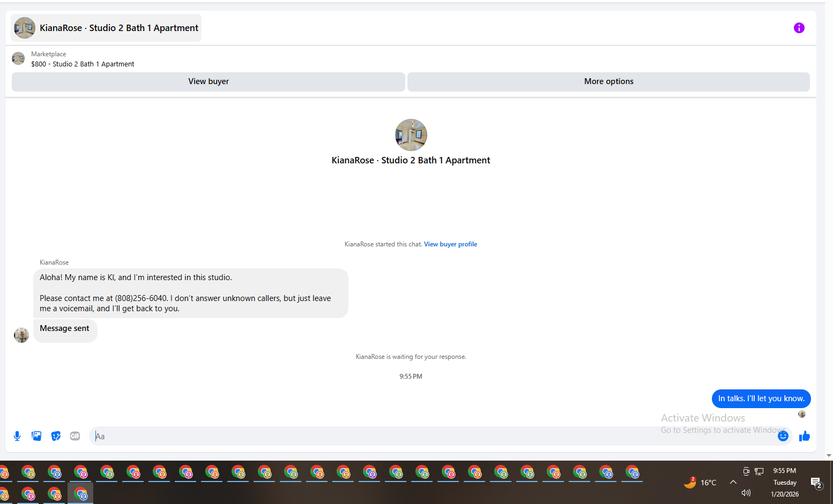833x504 pixels.
Task: Click the 'Aloha! My name is Kī' message bubble
Action: [191, 293]
